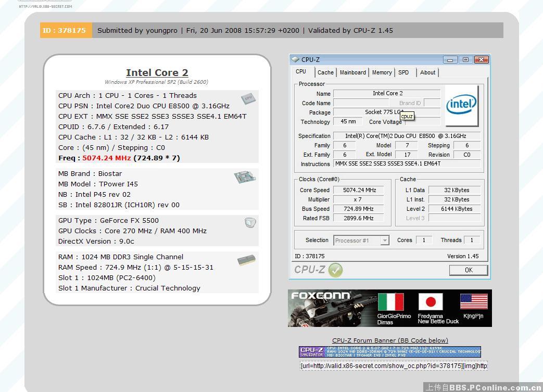The image size is (543, 392).
Task: Open the About tab
Action: coord(427,72)
